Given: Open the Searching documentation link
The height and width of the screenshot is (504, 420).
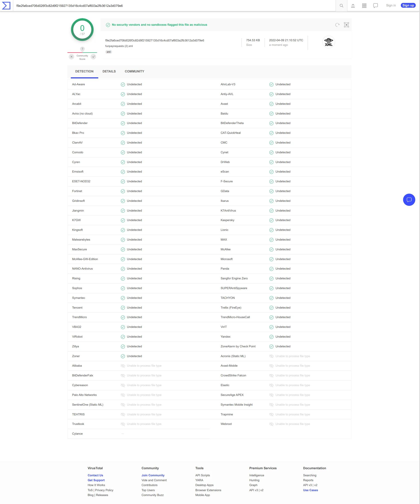Looking at the screenshot, I should (310, 475).
